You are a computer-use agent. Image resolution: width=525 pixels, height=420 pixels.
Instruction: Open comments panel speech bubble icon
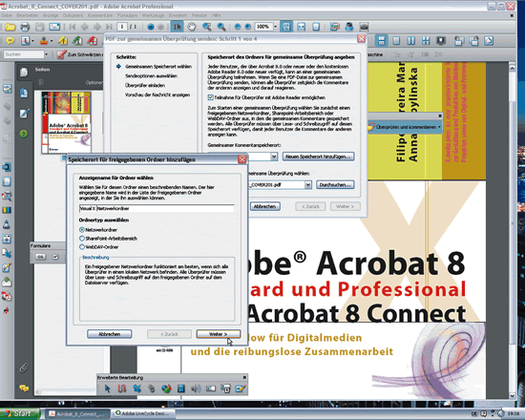(x=24, y=388)
